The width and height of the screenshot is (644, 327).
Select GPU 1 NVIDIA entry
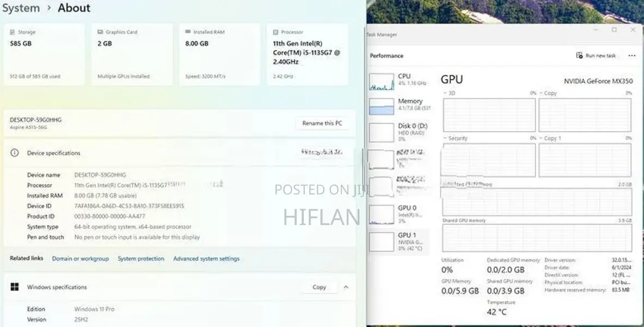pos(399,241)
